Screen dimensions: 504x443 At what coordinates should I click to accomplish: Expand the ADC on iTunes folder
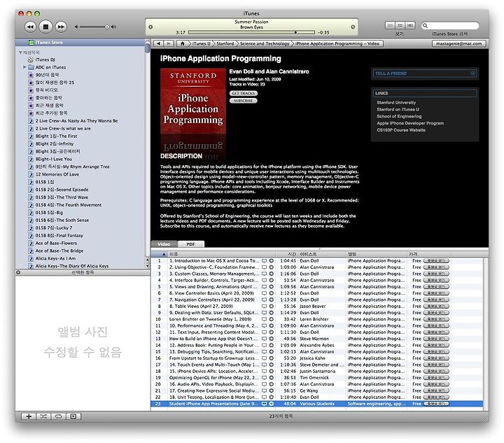pyautogui.click(x=24, y=67)
